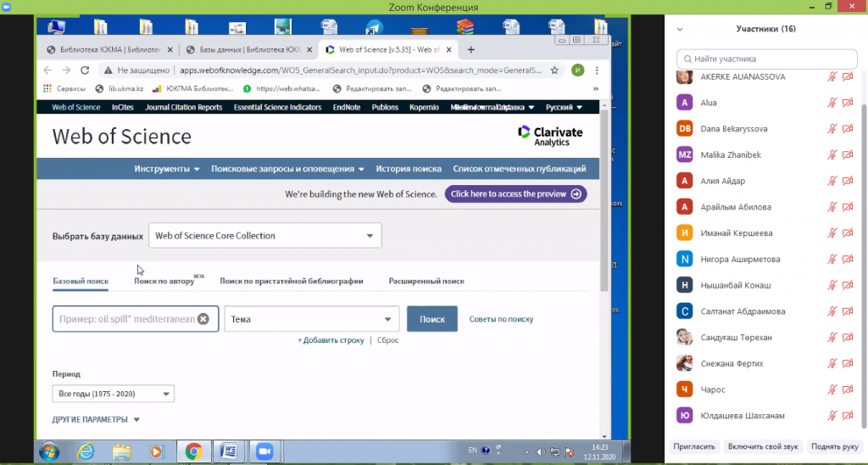This screenshot has width=868, height=465.
Task: Open new browser tab with plus icon
Action: point(471,49)
